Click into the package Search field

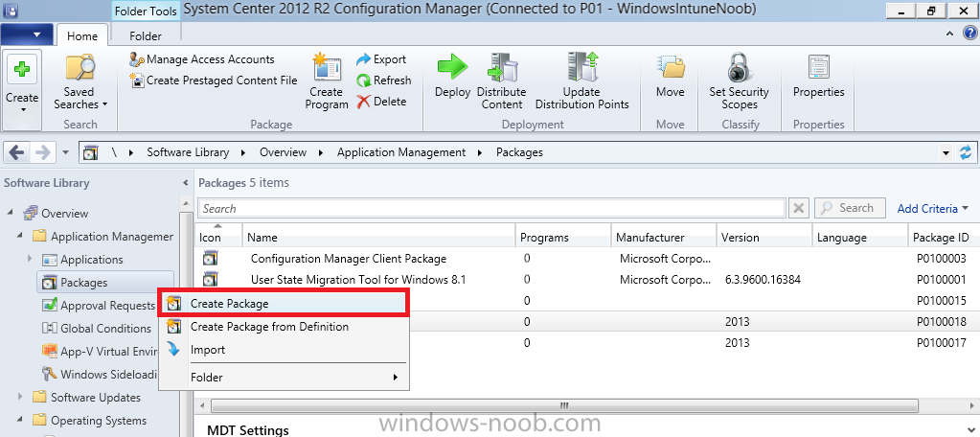click(x=491, y=208)
